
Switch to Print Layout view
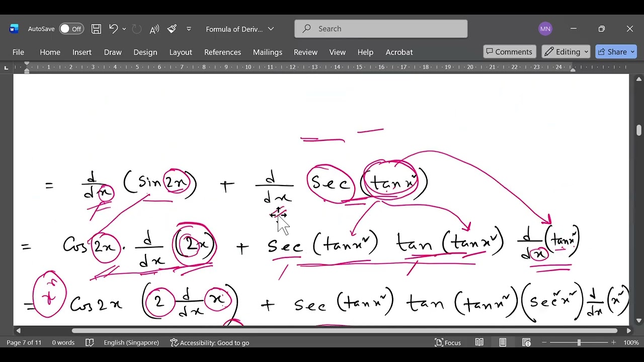[x=503, y=342]
